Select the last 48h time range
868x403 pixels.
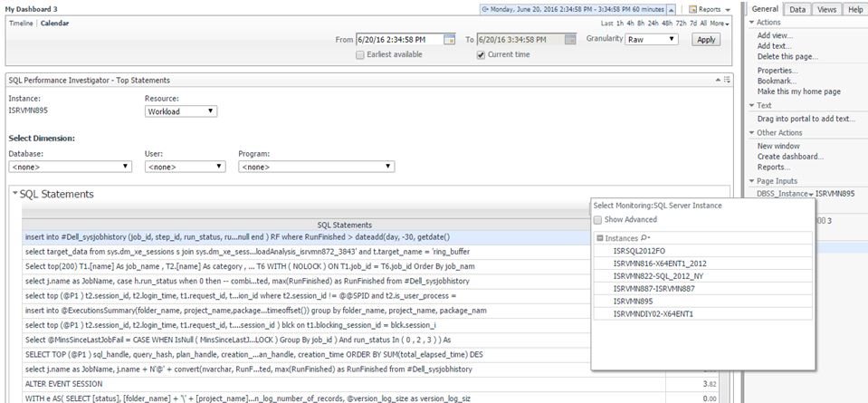666,24
